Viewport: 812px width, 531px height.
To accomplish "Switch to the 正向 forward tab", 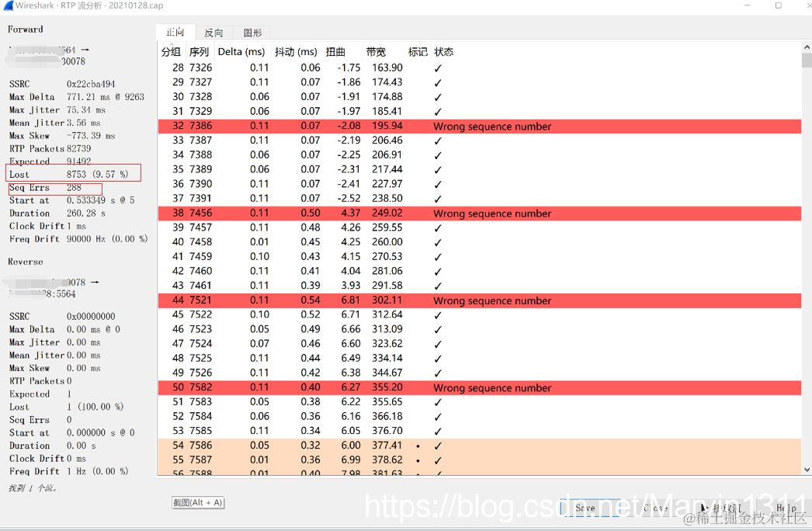I will click(x=175, y=32).
